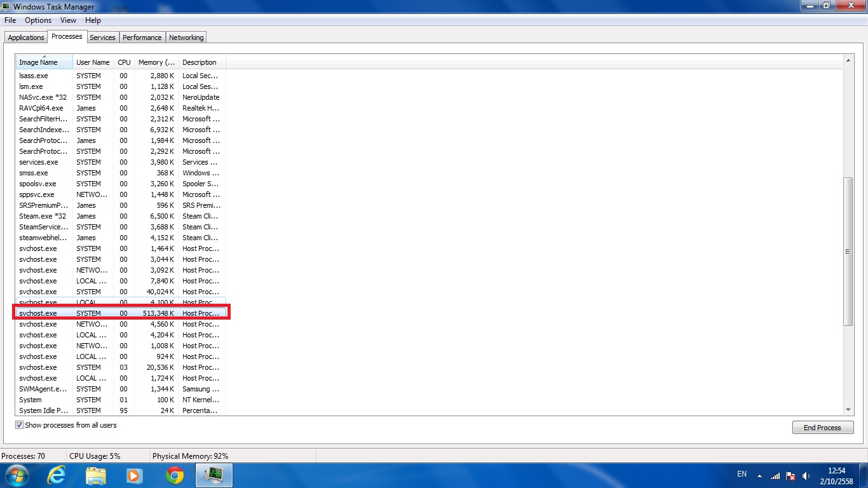868x488 pixels.
Task: Click the Task Manager taskbar button
Action: tap(214, 475)
